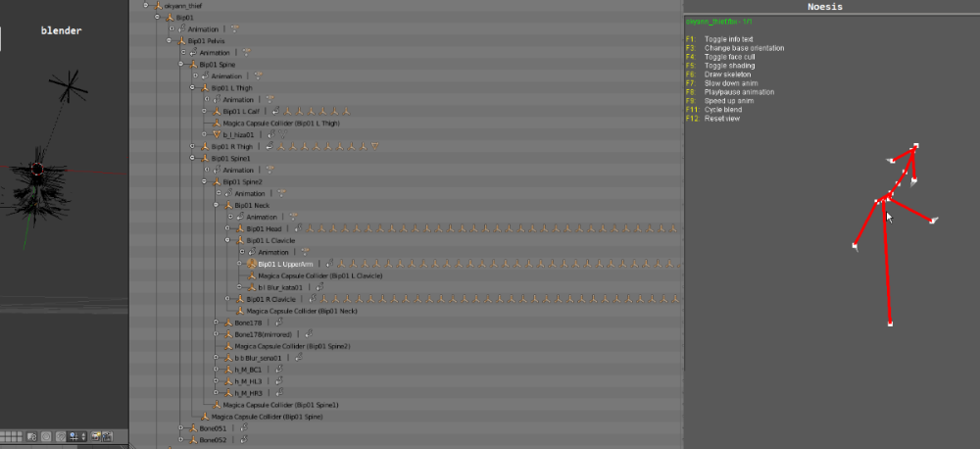980x449 pixels.
Task: Click the mesh icon of b_l_hiza01
Action: coord(218,135)
